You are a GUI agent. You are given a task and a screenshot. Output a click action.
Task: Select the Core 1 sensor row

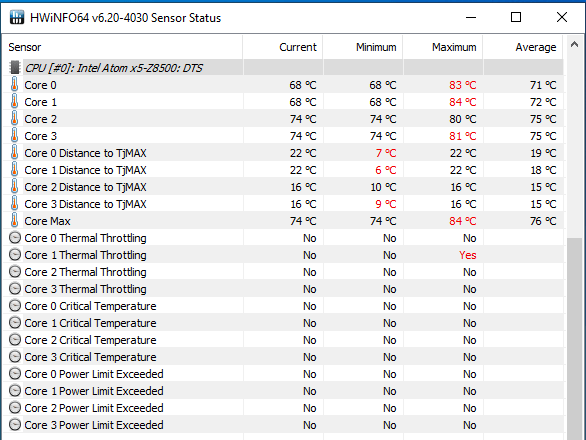(x=283, y=102)
